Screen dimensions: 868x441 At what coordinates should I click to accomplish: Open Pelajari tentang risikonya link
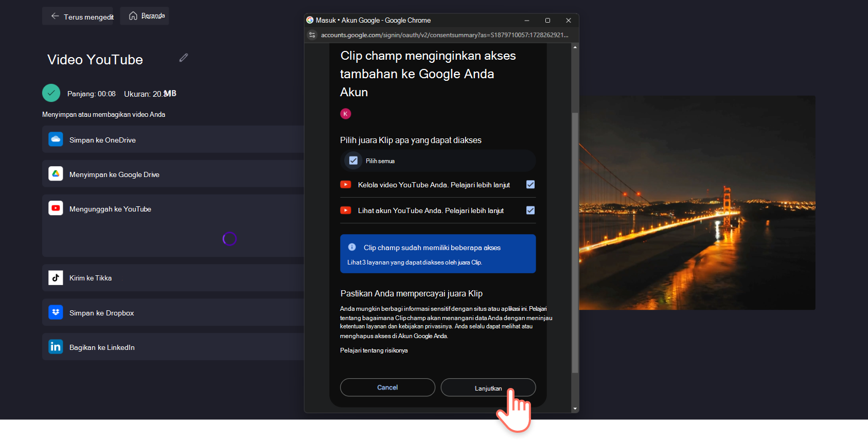[x=374, y=350]
